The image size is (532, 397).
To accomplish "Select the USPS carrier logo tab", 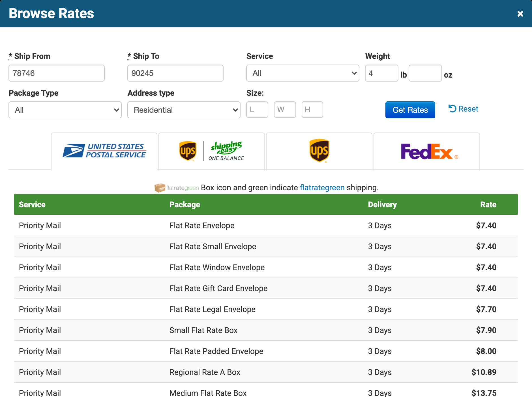I will (104, 151).
